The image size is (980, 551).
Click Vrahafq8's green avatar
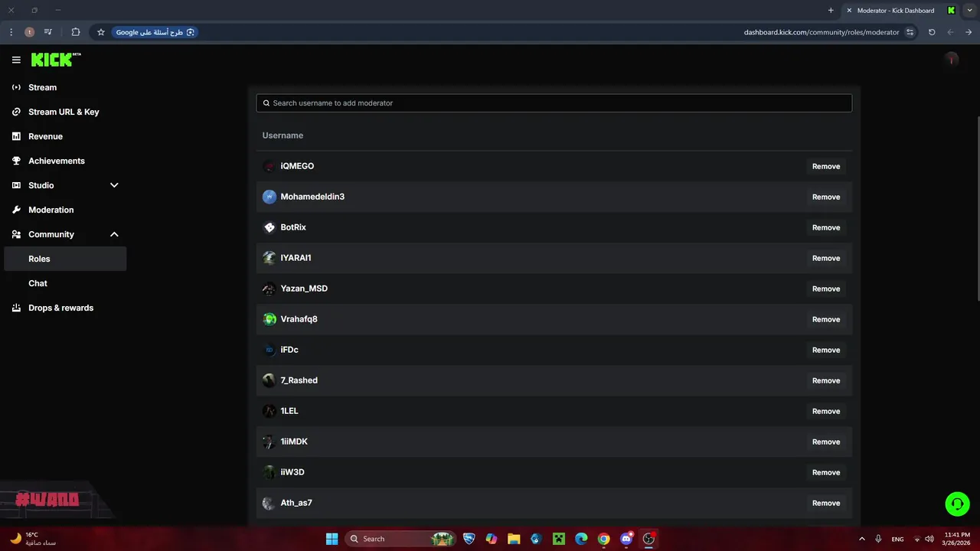[x=269, y=319]
